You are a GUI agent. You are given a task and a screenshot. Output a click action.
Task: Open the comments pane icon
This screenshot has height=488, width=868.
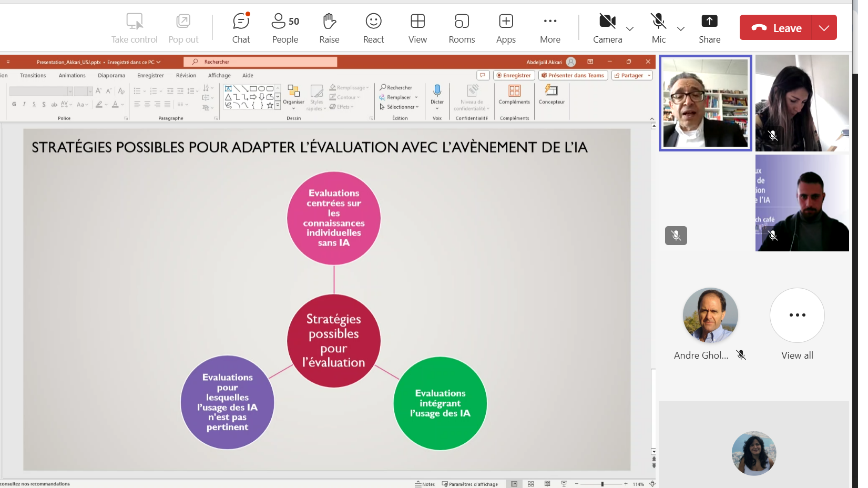tap(483, 75)
